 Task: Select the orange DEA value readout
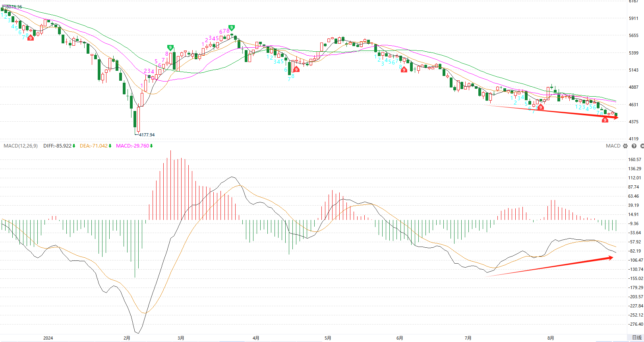click(x=95, y=146)
